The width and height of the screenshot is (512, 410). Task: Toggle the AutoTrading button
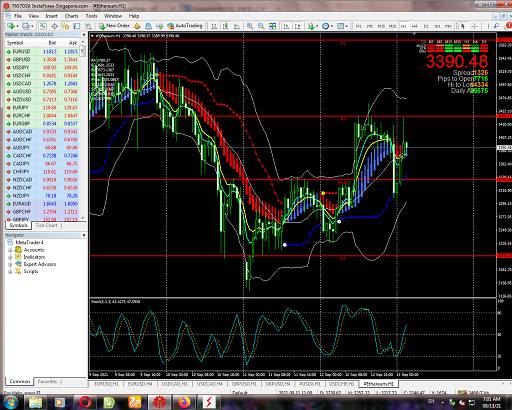tap(185, 26)
